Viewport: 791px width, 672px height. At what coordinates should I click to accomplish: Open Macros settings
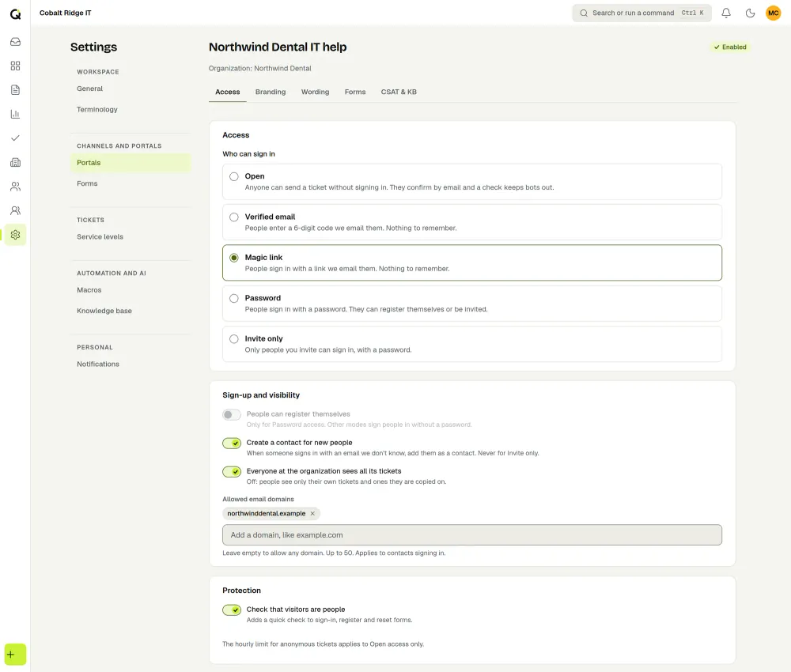[131, 290]
